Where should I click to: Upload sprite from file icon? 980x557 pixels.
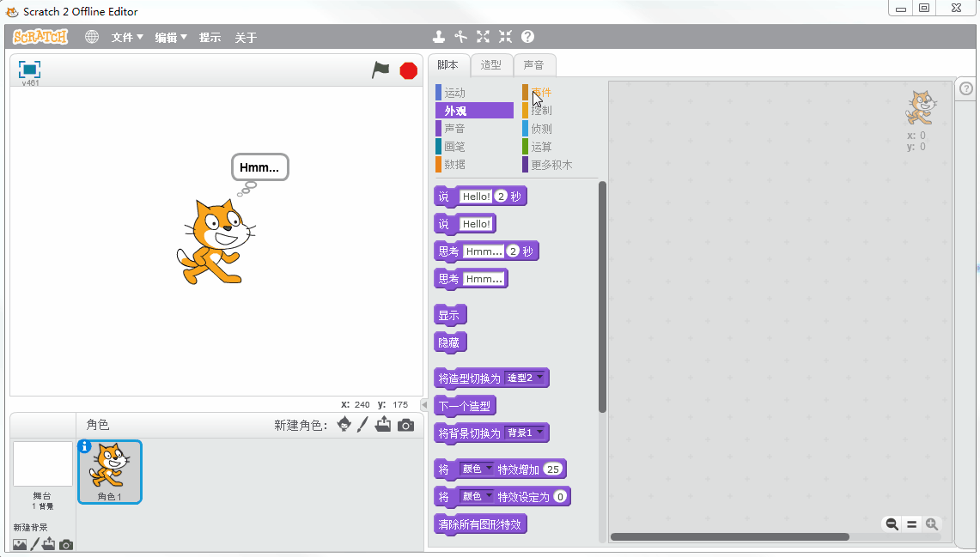[x=383, y=425]
